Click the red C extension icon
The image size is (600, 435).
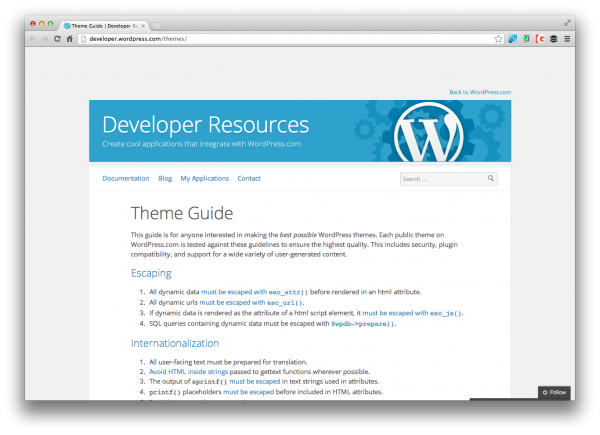click(540, 39)
